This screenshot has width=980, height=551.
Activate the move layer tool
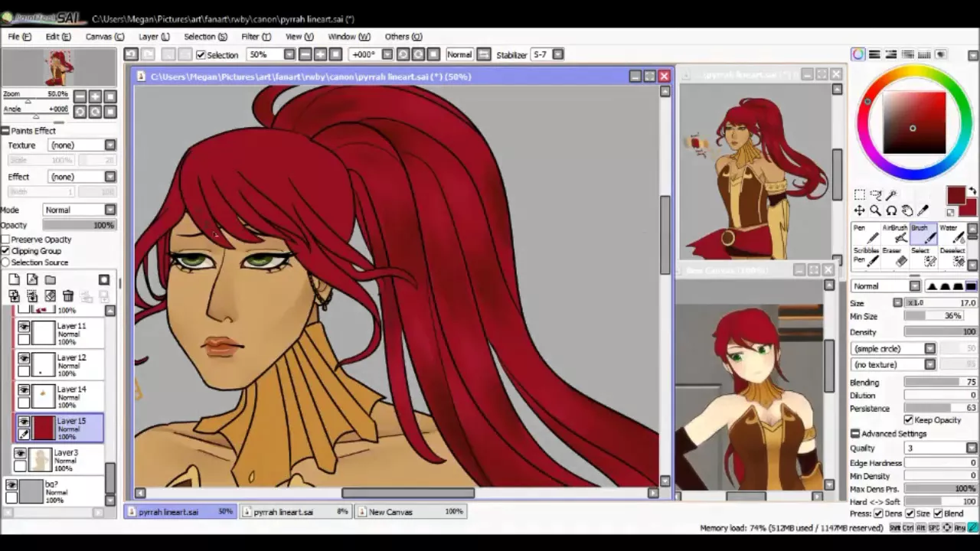(x=860, y=211)
